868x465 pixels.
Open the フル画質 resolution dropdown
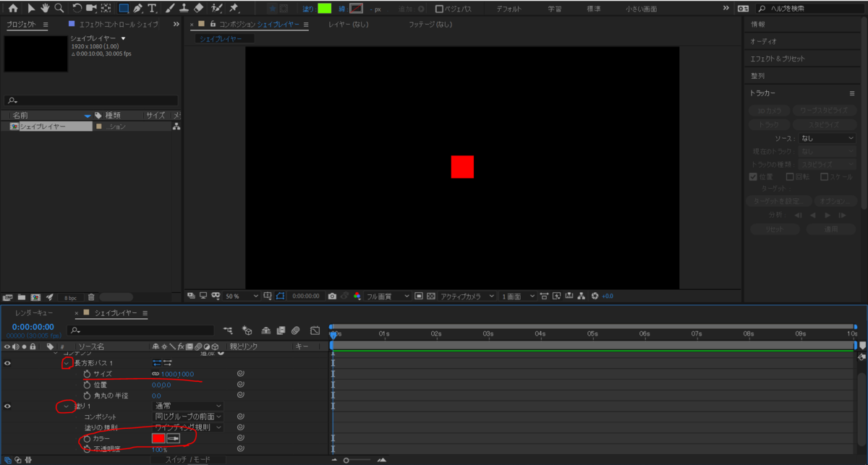[x=388, y=296]
